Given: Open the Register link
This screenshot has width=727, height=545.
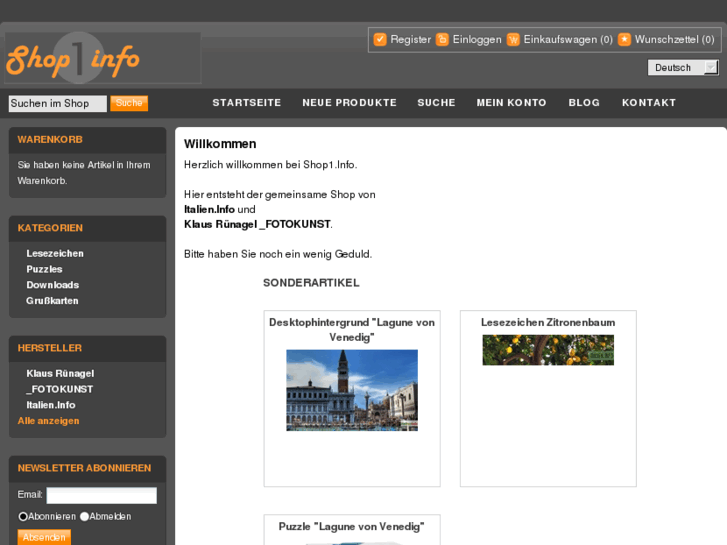Looking at the screenshot, I should (x=410, y=39).
